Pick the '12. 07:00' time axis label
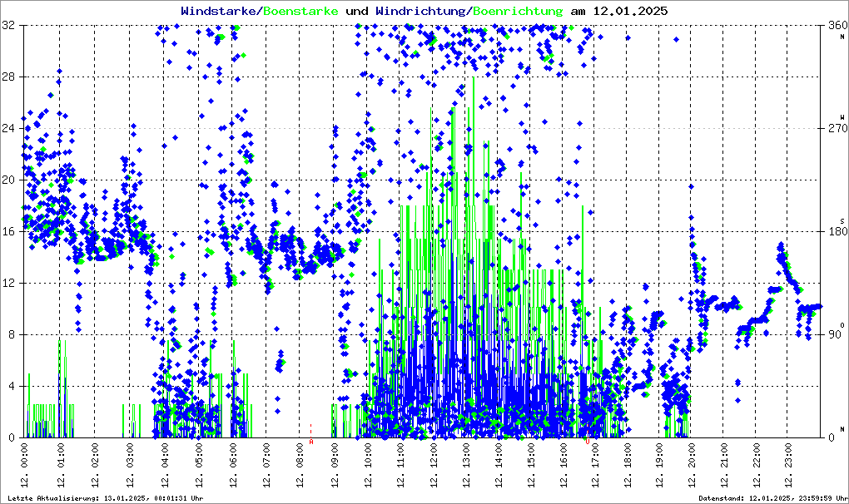Screen dimensions: 849x504 point(267,466)
